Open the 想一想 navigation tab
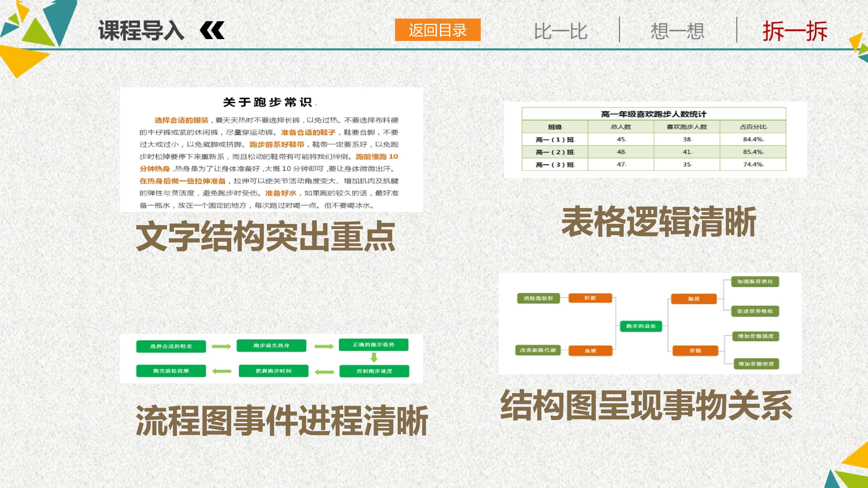The image size is (868, 488). click(x=678, y=31)
